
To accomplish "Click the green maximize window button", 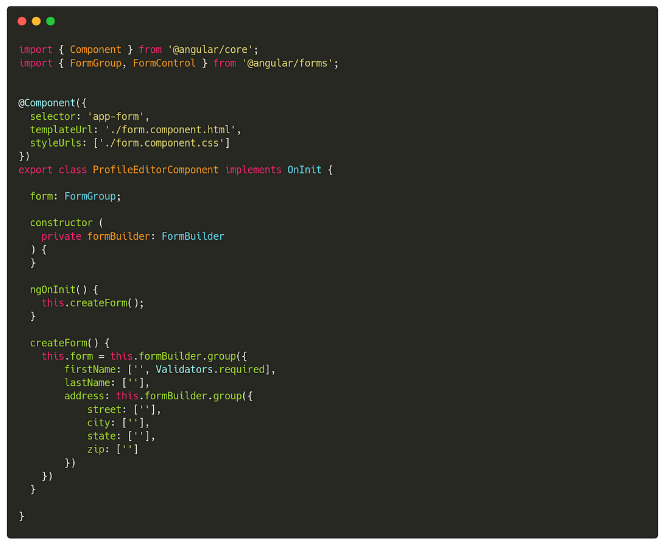I will click(50, 21).
